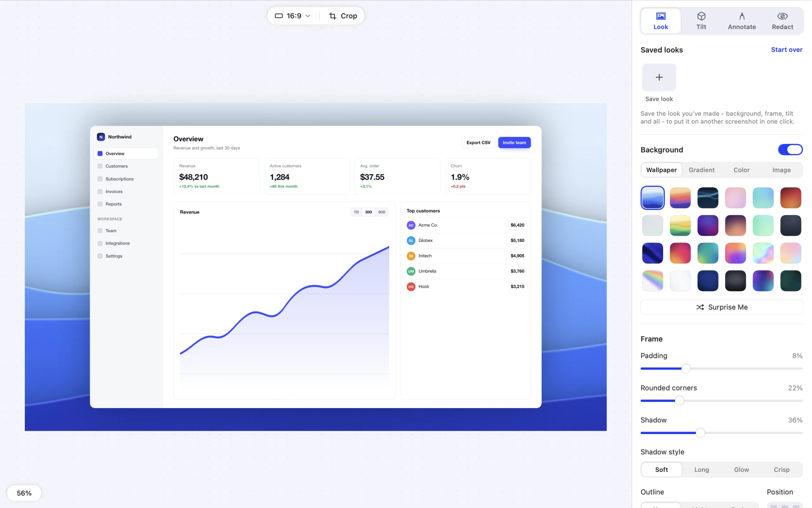Image resolution: width=812 pixels, height=508 pixels.
Task: Choose the navy blue streak wallpaper
Action: [x=652, y=253]
